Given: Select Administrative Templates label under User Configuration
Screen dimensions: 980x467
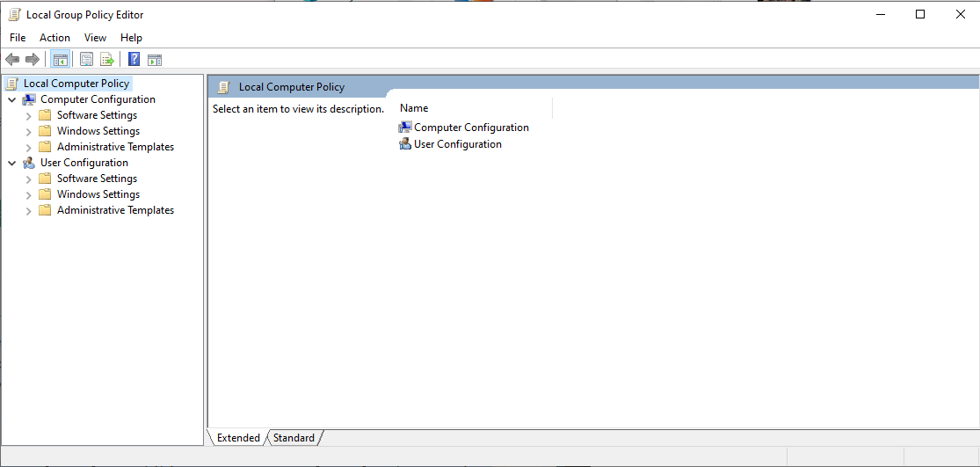Looking at the screenshot, I should (x=116, y=210).
